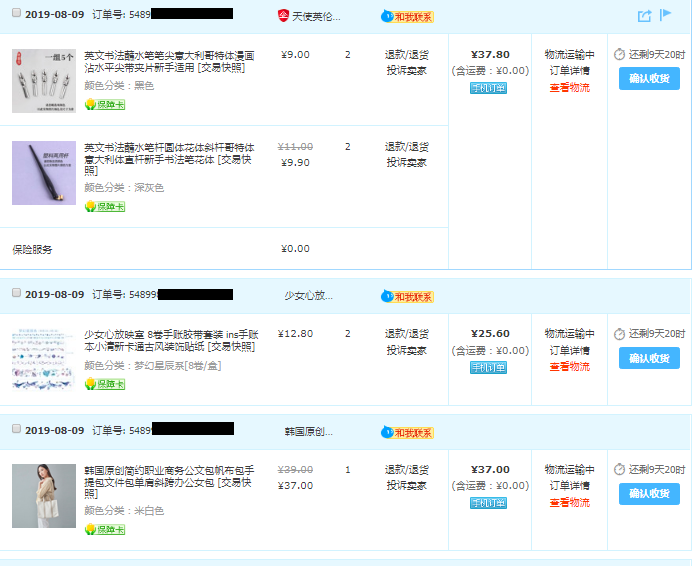Image resolution: width=695 pixels, height=566 pixels.
Task: Click 投诉卖家 for the canvas bag item
Action: coord(406,485)
